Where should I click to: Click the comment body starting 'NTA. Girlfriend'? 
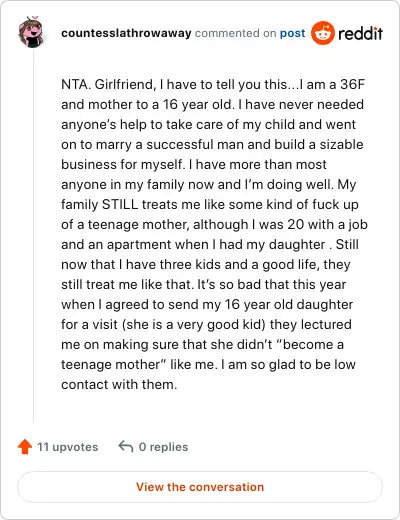pyautogui.click(x=214, y=234)
